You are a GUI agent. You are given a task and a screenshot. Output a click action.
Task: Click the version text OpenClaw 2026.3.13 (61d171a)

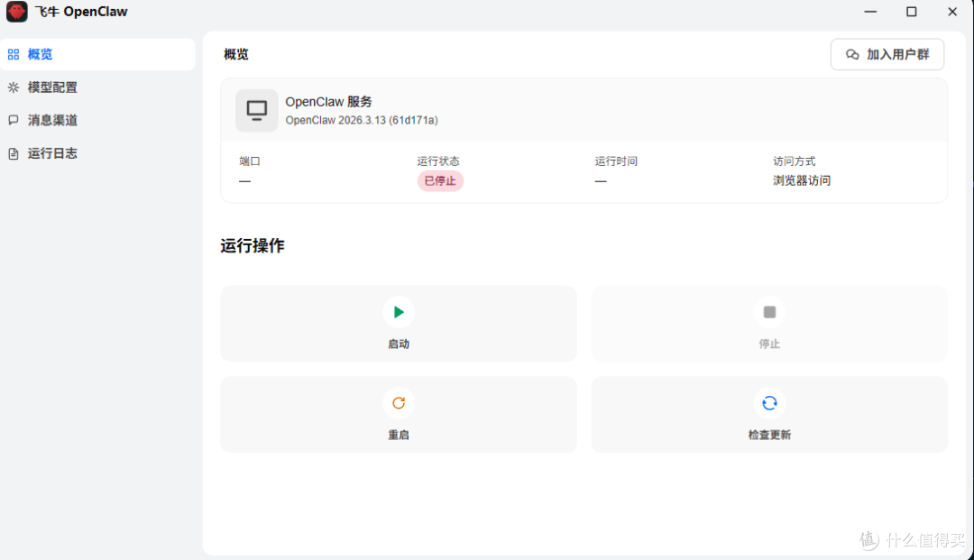point(362,121)
